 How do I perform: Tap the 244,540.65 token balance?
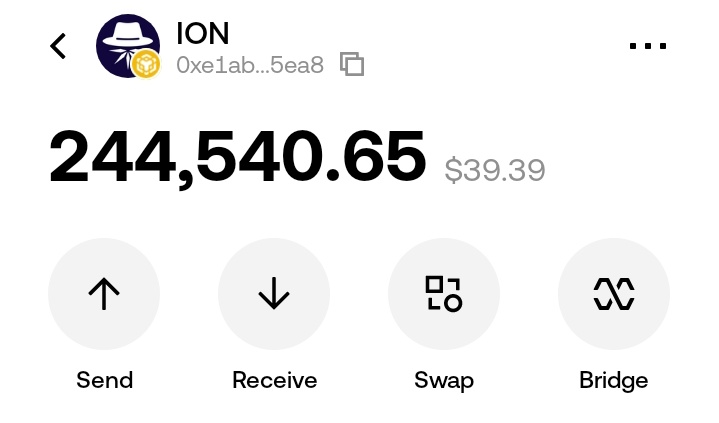[238, 158]
